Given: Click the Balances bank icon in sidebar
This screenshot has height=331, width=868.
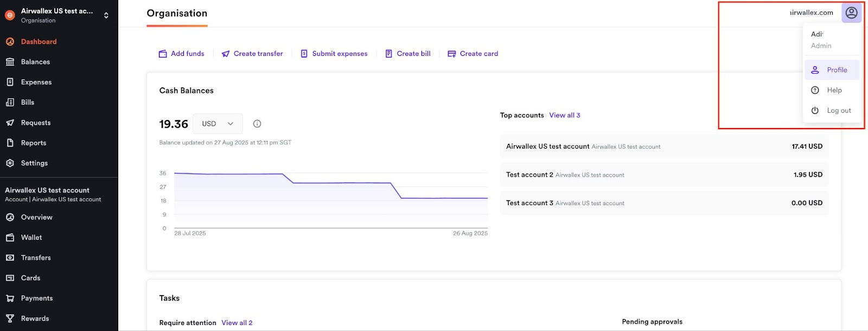Looking at the screenshot, I should pos(10,62).
